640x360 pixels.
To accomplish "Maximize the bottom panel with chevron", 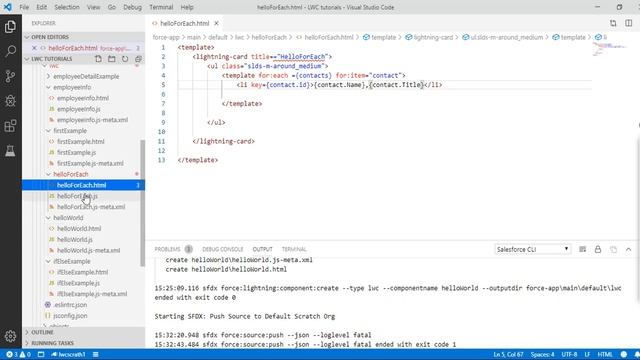I will (x=629, y=249).
